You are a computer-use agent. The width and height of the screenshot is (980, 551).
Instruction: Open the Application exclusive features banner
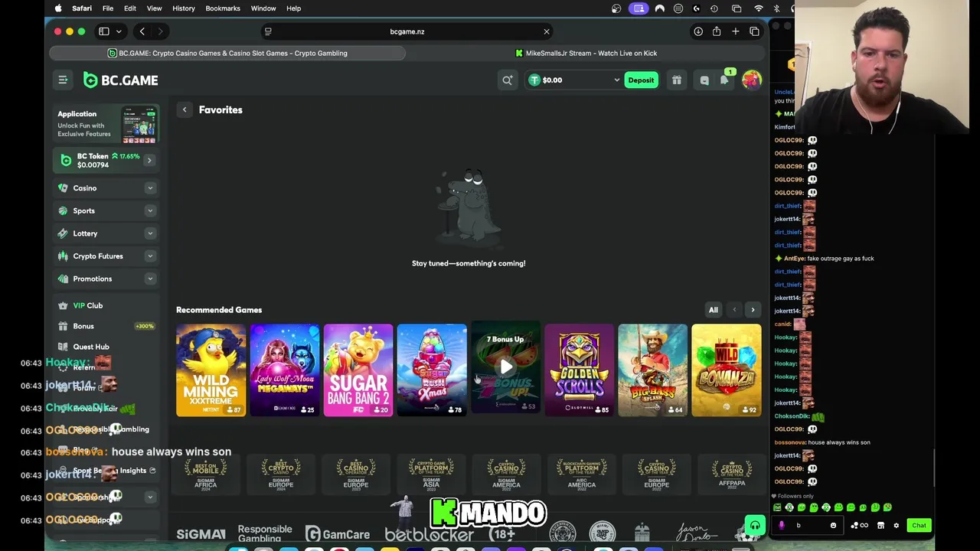click(106, 125)
